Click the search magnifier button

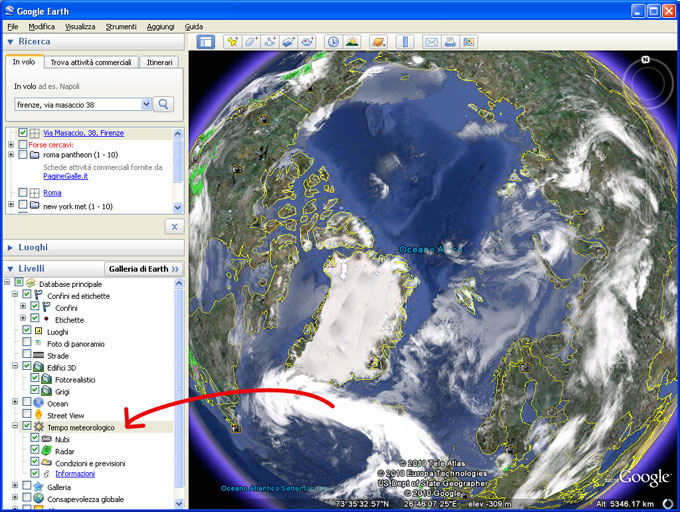[163, 104]
